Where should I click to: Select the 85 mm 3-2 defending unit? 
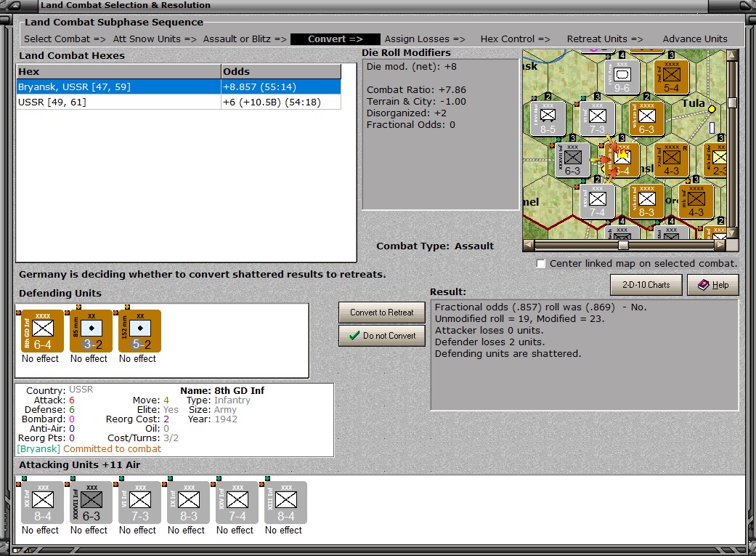(91, 331)
